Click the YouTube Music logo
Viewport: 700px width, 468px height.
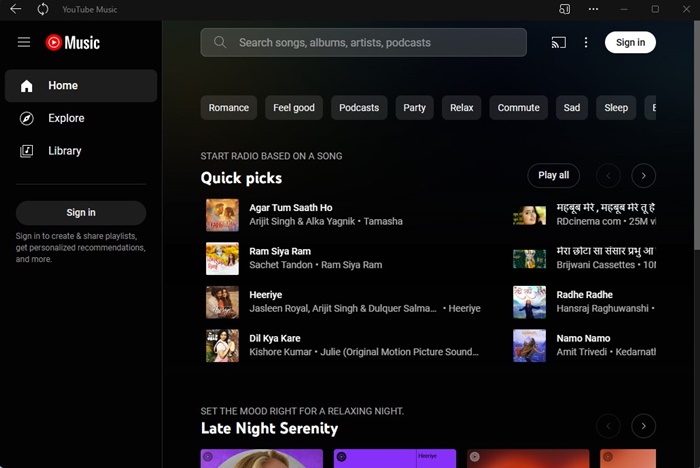point(73,42)
